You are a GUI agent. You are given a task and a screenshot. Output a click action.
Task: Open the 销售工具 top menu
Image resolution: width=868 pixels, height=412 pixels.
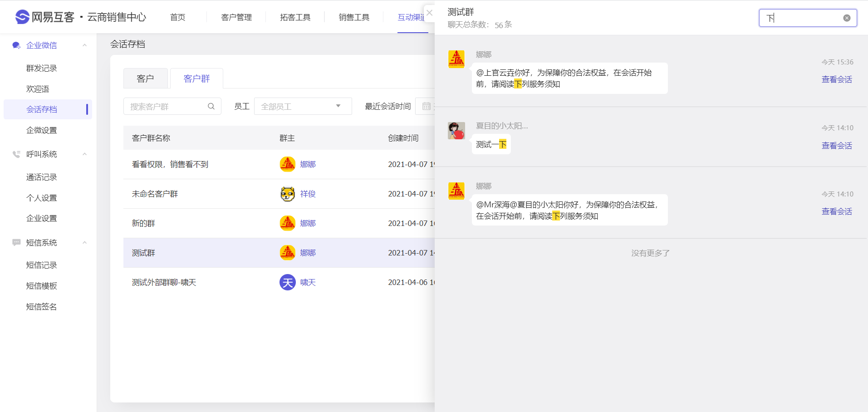(354, 17)
